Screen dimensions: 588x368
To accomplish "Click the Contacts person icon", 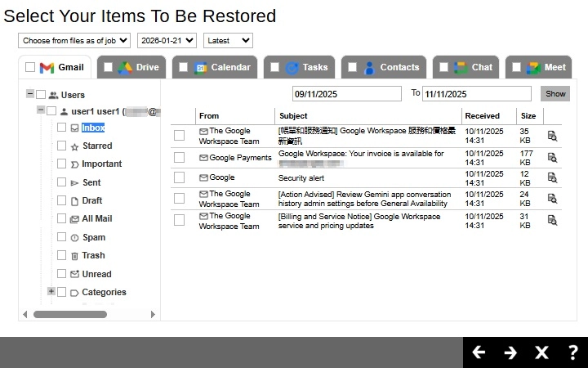I will [369, 68].
